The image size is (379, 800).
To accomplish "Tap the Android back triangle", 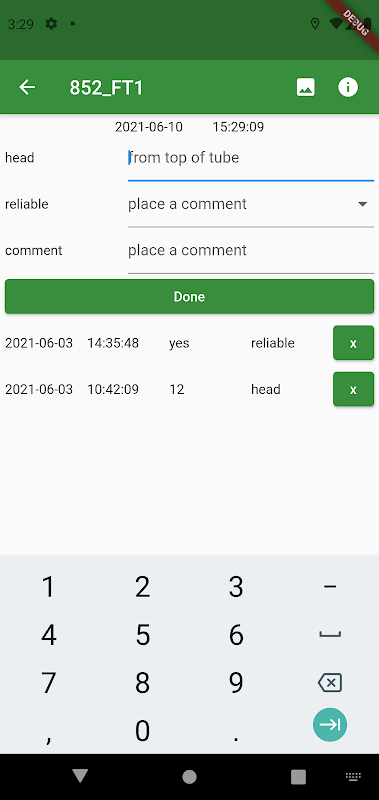I will coord(81,776).
